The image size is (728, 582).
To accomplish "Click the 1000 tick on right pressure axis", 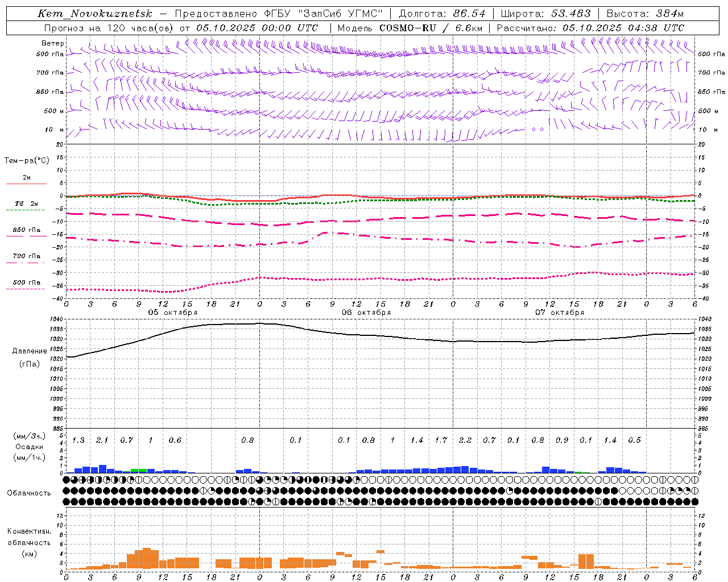I will click(x=704, y=399).
